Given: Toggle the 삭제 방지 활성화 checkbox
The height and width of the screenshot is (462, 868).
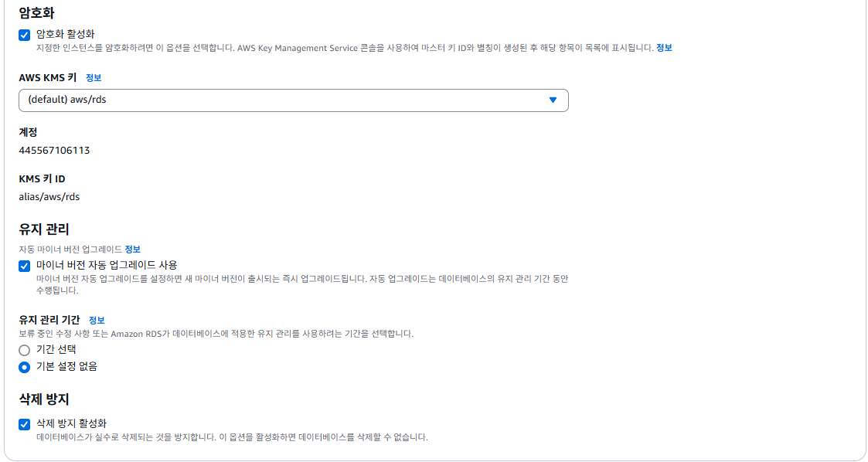Looking at the screenshot, I should coord(25,424).
